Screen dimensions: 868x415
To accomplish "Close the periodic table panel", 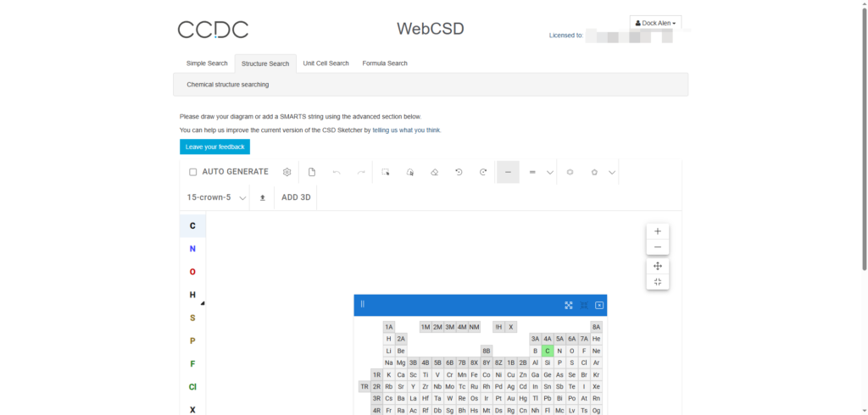I will tap(599, 305).
